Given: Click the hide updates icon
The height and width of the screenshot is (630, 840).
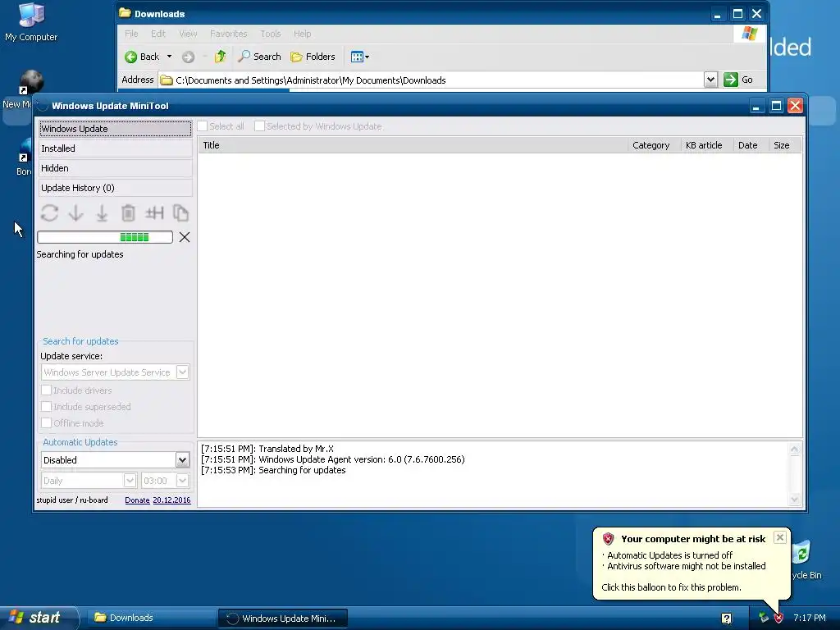Looking at the screenshot, I should point(154,213).
